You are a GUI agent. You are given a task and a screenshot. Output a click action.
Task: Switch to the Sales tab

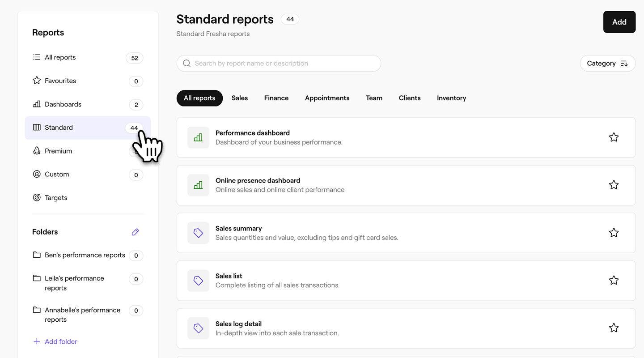240,98
